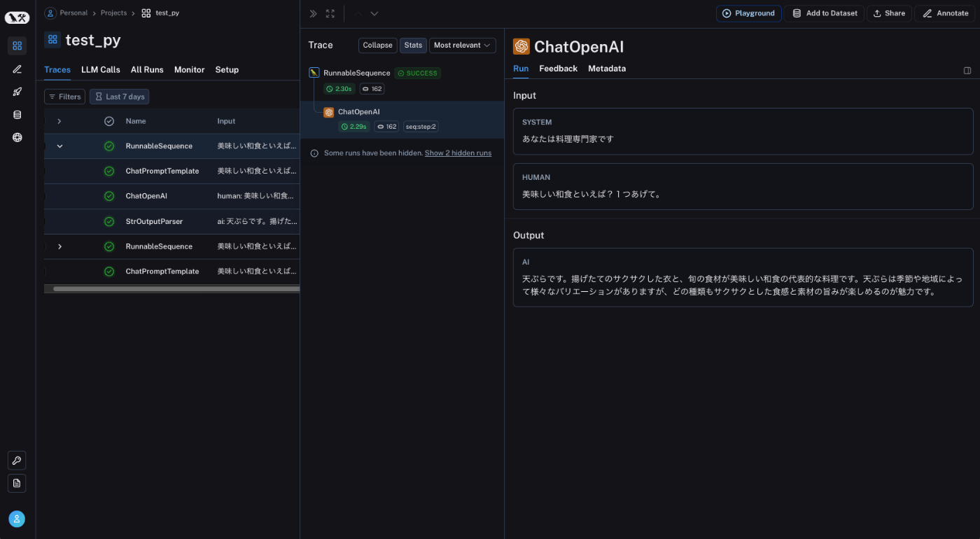The image size is (980, 539).
Task: Switch to the Monitor tab
Action: (x=190, y=70)
